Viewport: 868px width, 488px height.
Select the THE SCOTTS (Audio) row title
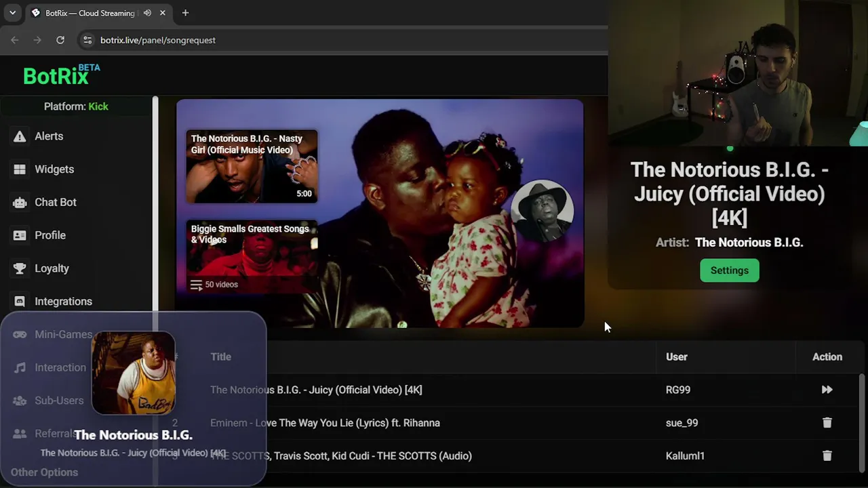click(x=341, y=456)
